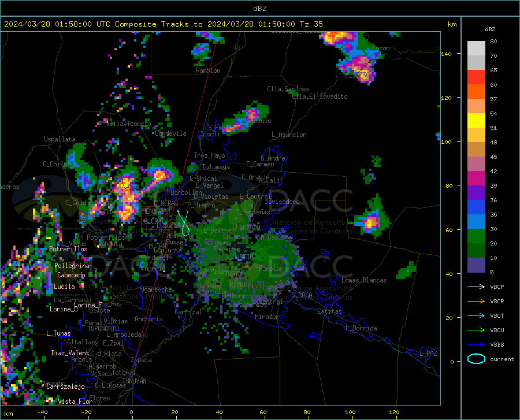This screenshot has width=520, height=420.
Task: Pick the mauve swatch between 45 and 42
Action: pos(476,164)
